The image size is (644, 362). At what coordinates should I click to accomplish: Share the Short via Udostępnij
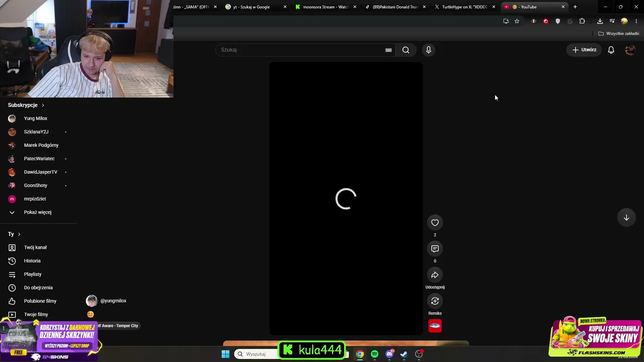pyautogui.click(x=435, y=275)
